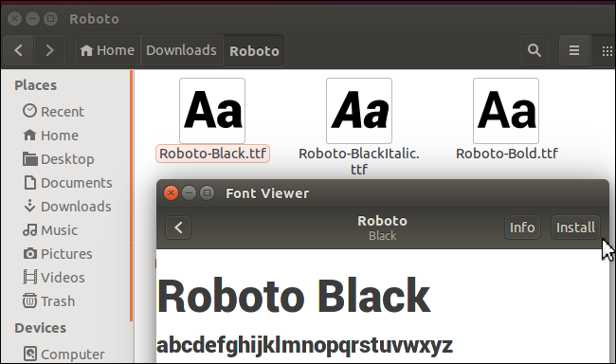Click the Downloads arrow icon
The image size is (616, 364).
(x=30, y=206)
